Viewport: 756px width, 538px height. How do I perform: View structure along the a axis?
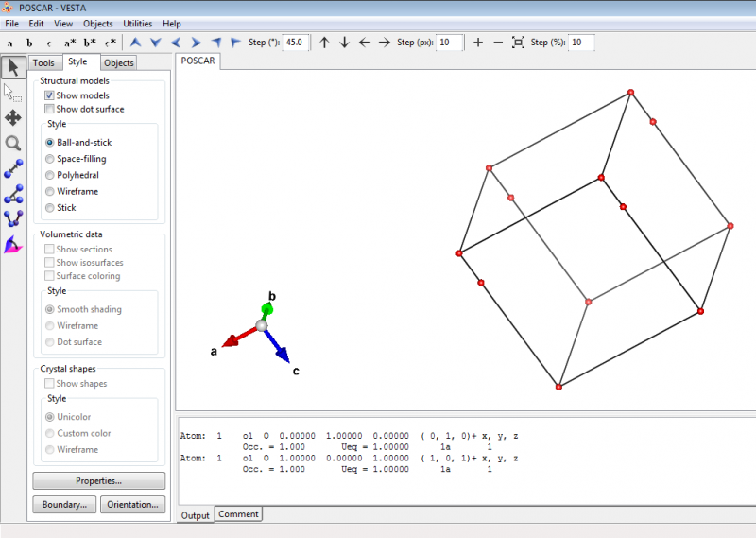coord(9,43)
